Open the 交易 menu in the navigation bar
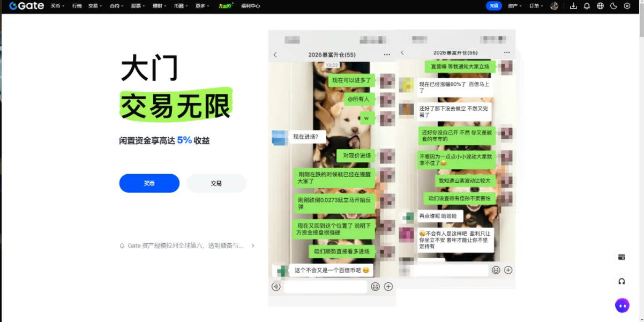The image size is (644, 322). [95, 6]
